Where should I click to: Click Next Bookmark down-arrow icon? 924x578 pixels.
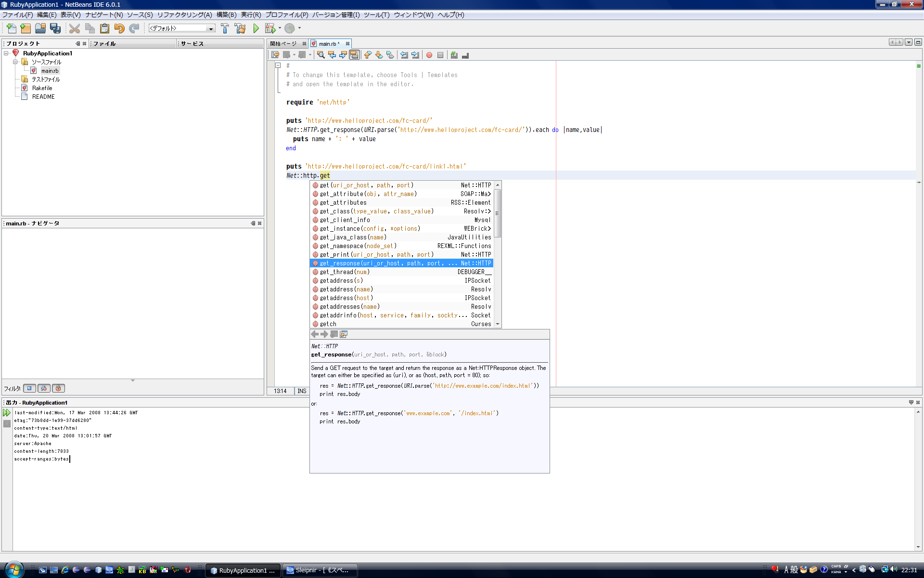pos(379,55)
